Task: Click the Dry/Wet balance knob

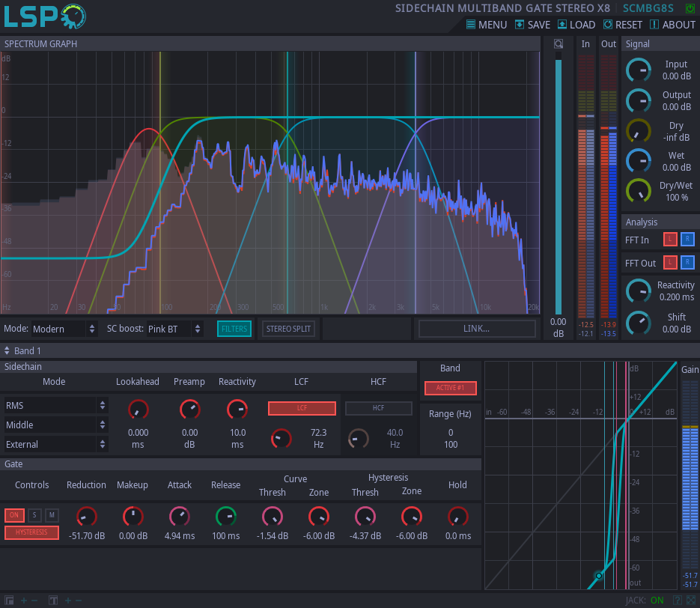Action: (639, 191)
